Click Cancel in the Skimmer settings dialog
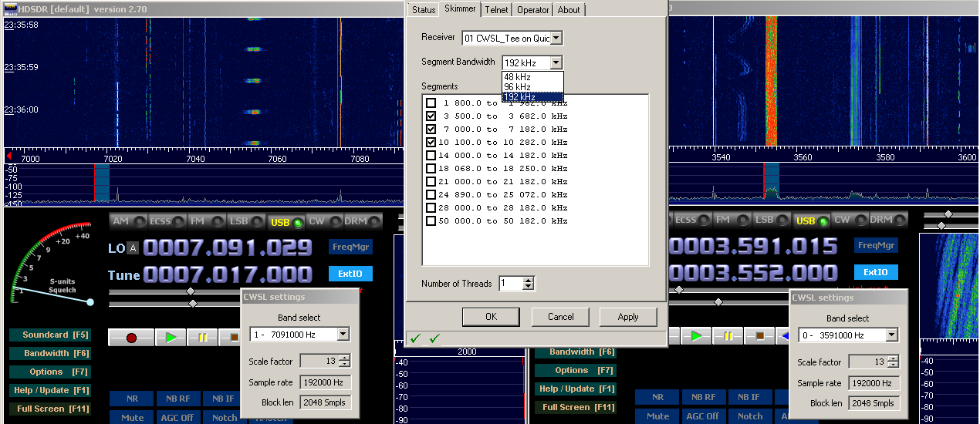 point(560,317)
